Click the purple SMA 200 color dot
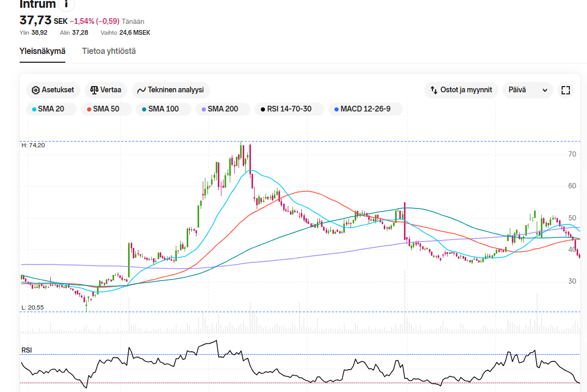The image size is (587, 392). pyautogui.click(x=203, y=109)
